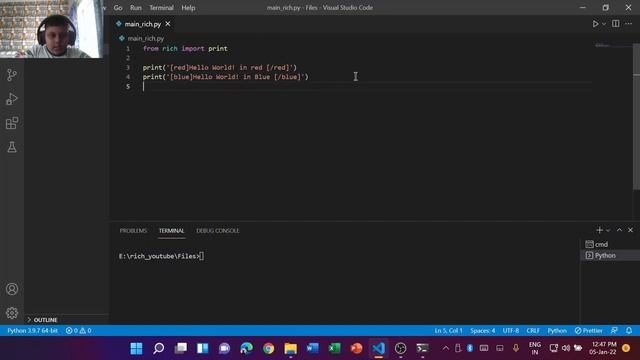Select the cmd terminal instance
Screen dimensions: 640x360
(x=610, y=244)
